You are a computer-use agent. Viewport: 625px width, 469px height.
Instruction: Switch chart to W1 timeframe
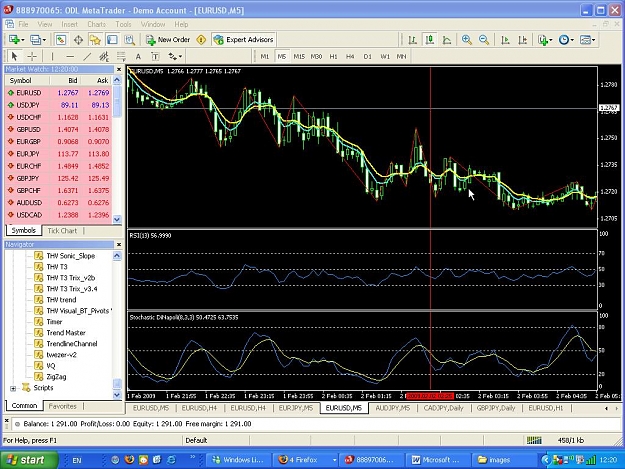[x=385, y=57]
